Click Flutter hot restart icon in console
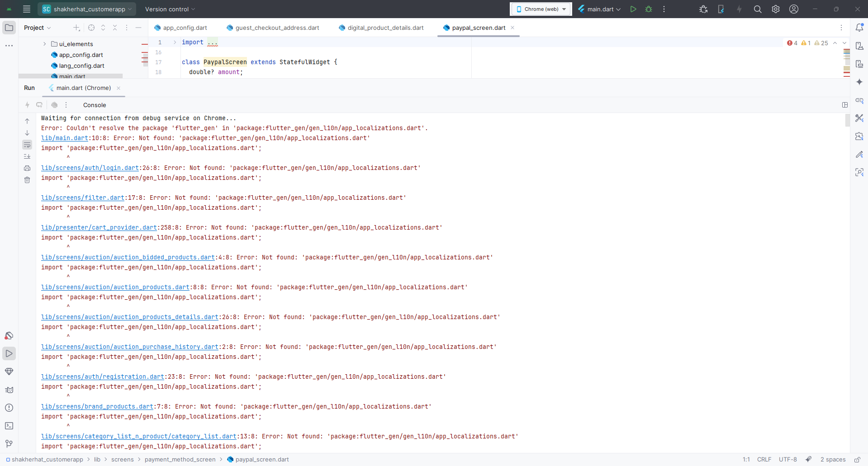The height and width of the screenshot is (466, 868). [39, 105]
